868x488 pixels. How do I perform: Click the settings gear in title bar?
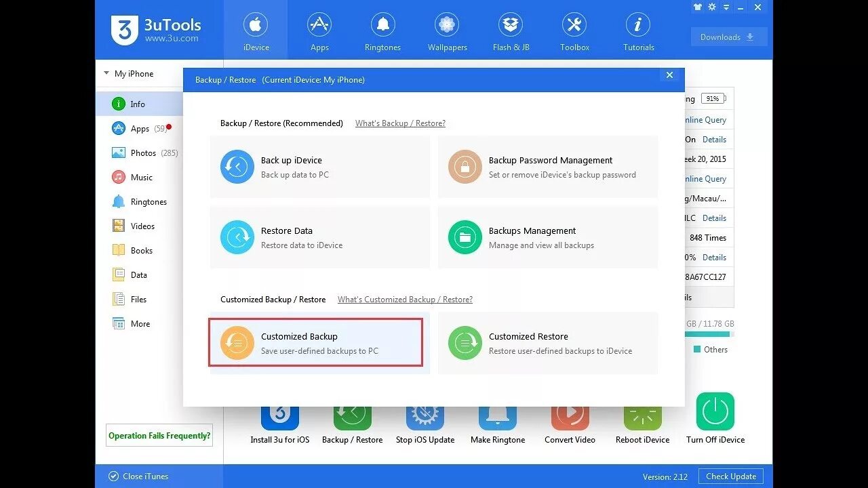pyautogui.click(x=712, y=7)
